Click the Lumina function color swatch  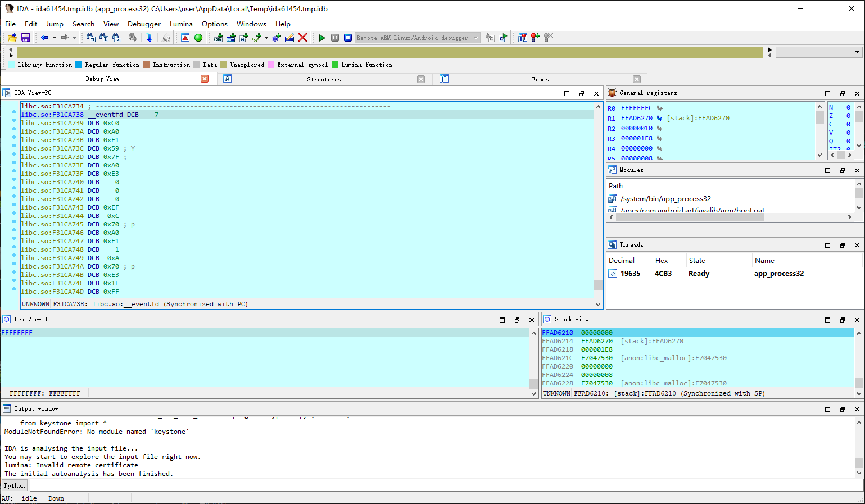(335, 65)
